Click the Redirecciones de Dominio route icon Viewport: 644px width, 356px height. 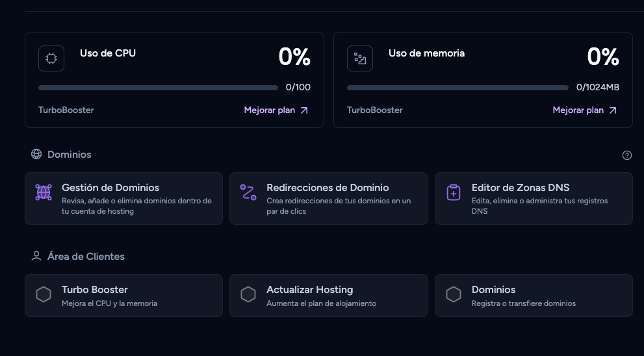point(248,192)
